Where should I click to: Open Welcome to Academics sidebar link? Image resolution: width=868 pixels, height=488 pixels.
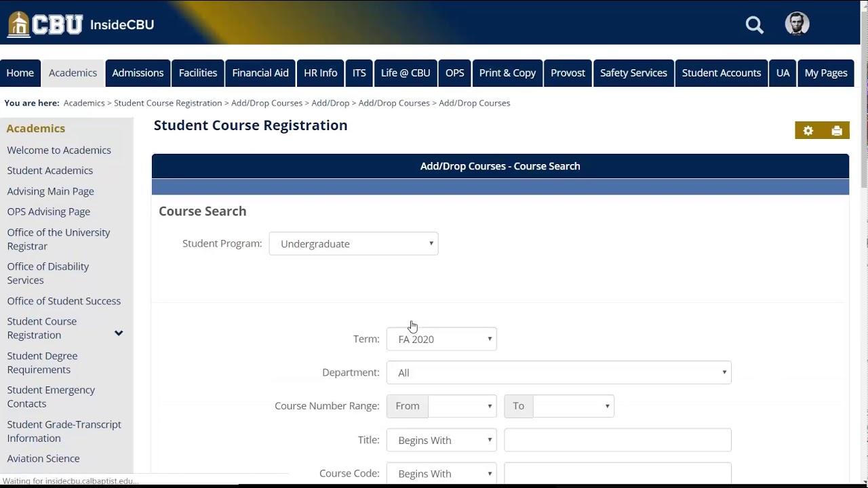coord(59,150)
